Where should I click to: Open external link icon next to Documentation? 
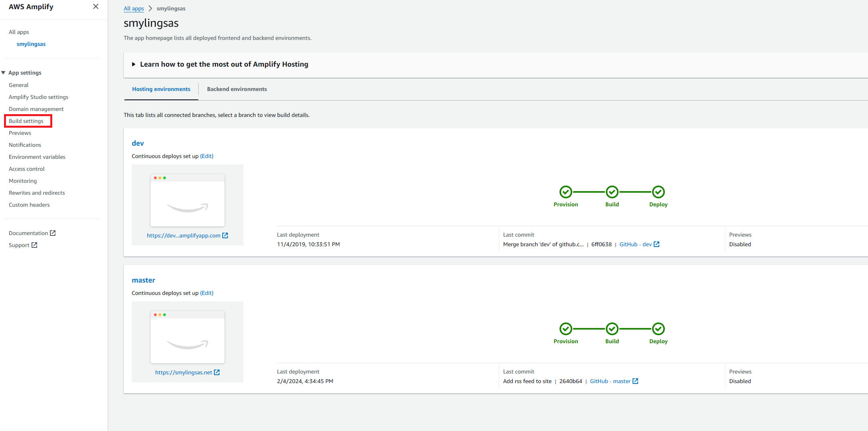[x=53, y=233]
